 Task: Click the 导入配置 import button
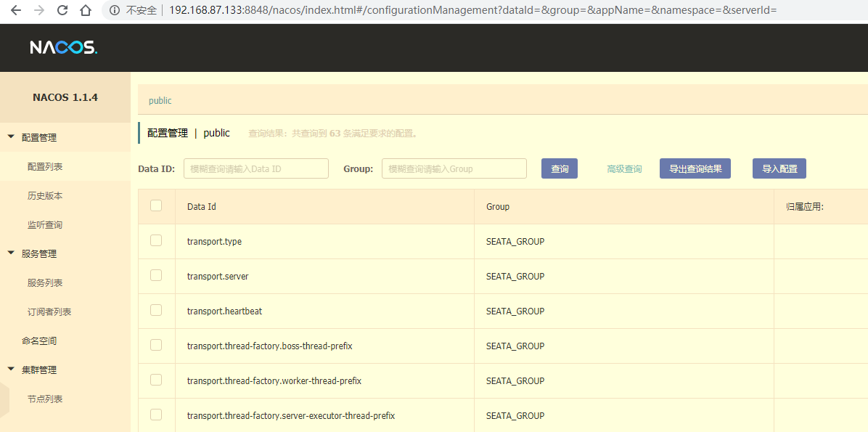tap(779, 168)
